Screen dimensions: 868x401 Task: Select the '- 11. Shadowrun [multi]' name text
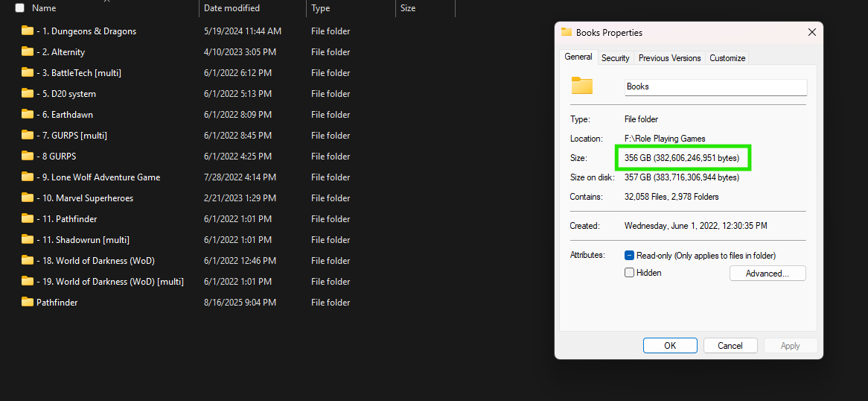(x=83, y=239)
